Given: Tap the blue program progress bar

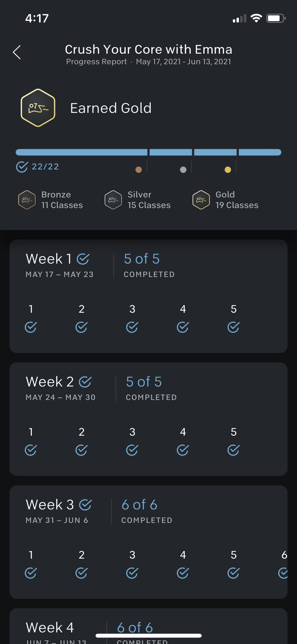Looking at the screenshot, I should point(148,152).
